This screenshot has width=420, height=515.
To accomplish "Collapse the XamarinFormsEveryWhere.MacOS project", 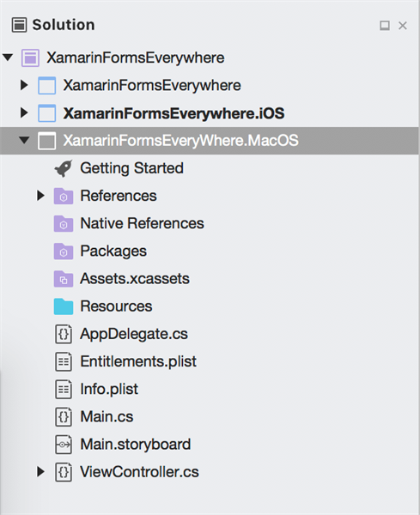I will [24, 140].
